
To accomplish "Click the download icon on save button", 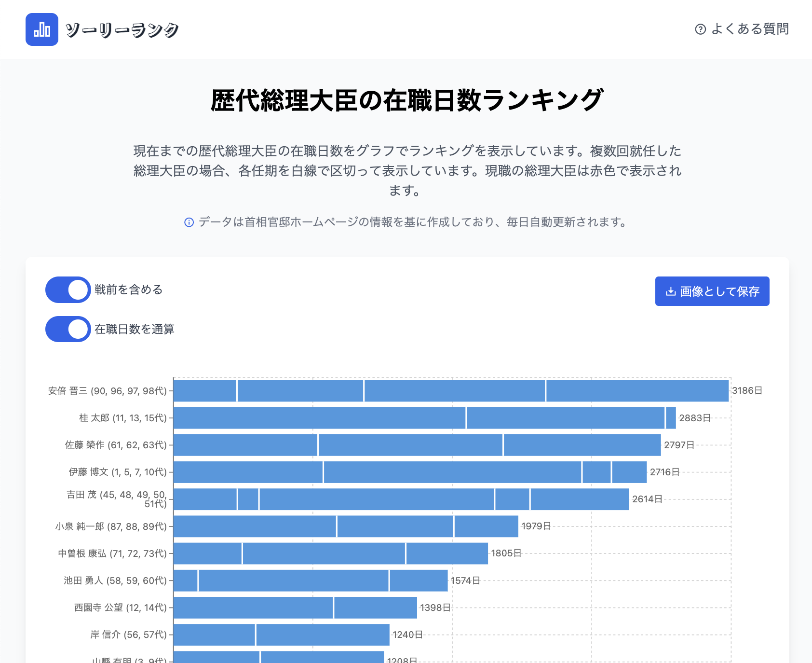I will pyautogui.click(x=670, y=291).
